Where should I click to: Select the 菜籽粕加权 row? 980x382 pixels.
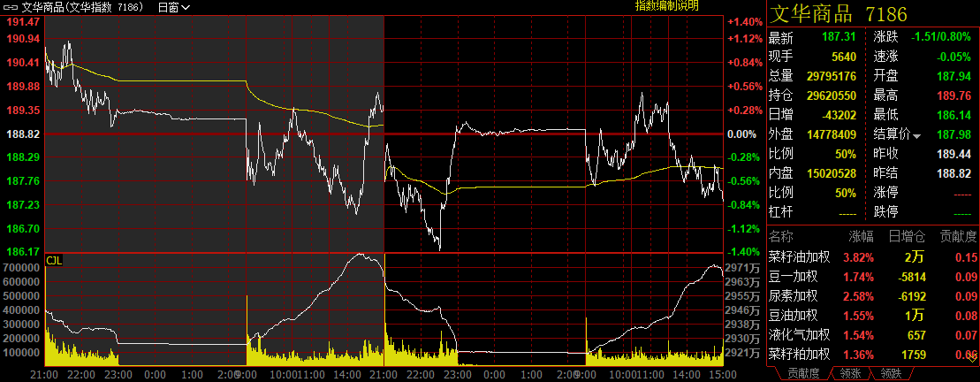[x=873, y=355]
